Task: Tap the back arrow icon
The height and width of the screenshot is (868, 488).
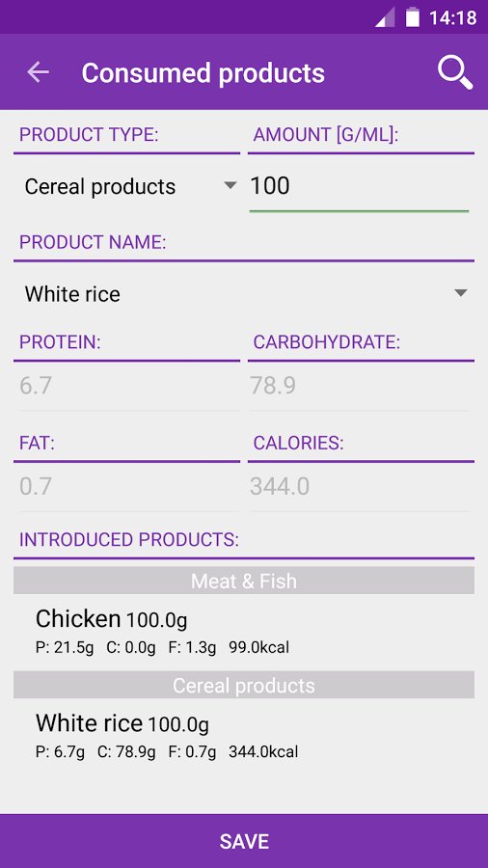Action: [39, 72]
